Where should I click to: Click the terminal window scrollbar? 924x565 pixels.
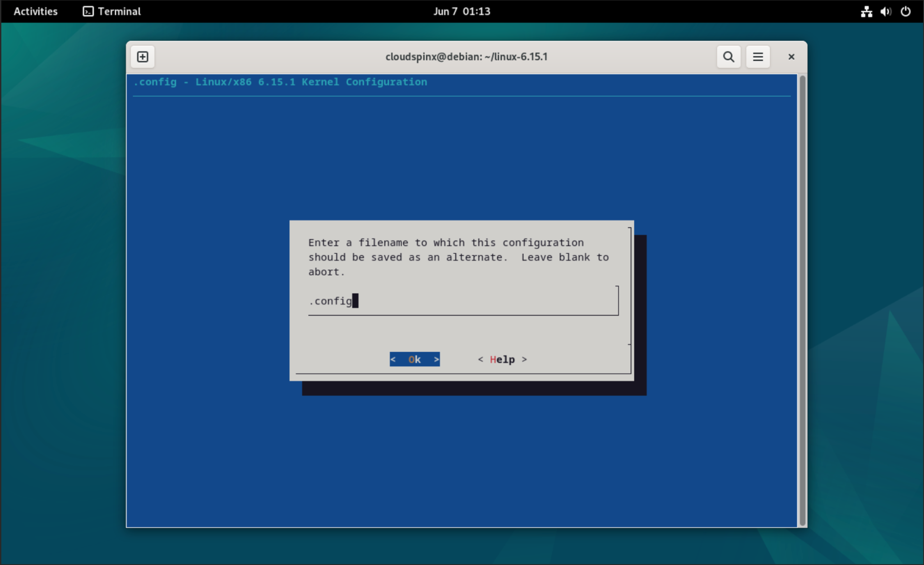(802, 180)
